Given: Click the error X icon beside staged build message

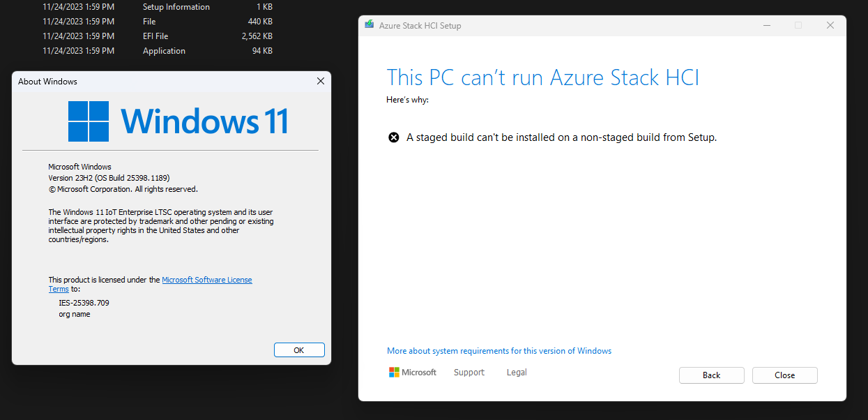Looking at the screenshot, I should [394, 137].
